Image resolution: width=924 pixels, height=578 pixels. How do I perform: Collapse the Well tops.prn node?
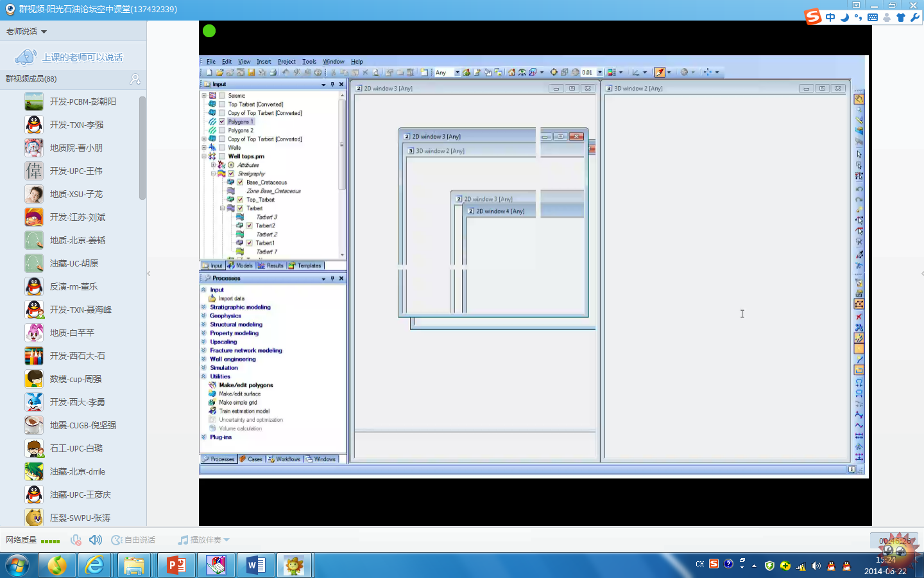204,156
